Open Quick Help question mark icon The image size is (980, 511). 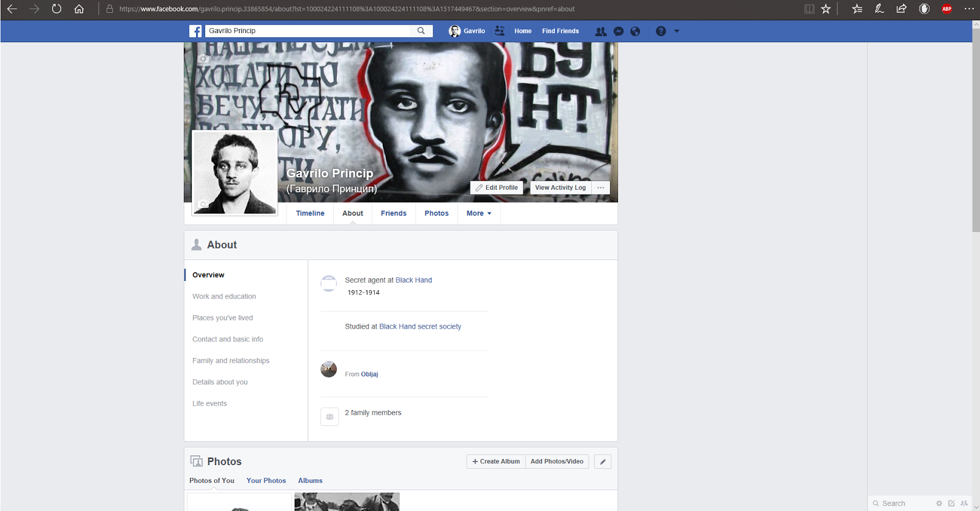click(x=661, y=31)
